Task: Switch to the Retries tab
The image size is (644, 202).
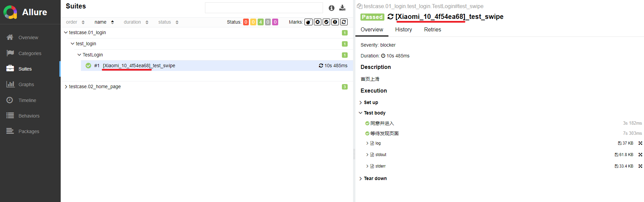Action: (432, 30)
